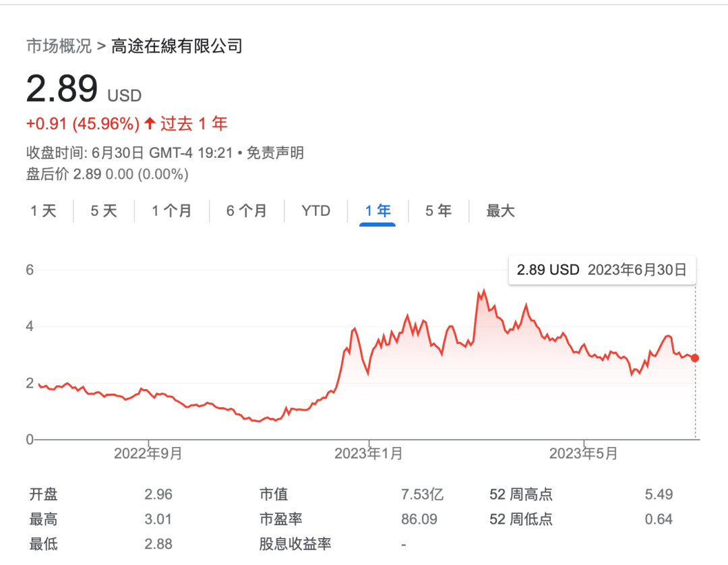Click the high value 3.01
The image size is (728, 565).
(x=158, y=519)
